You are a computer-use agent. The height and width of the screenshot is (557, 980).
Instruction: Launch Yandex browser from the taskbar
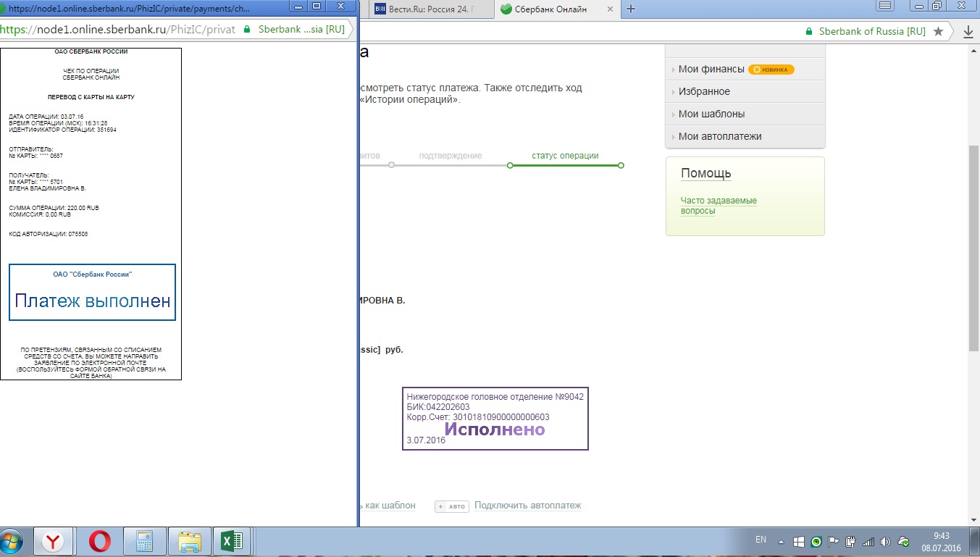click(x=52, y=542)
